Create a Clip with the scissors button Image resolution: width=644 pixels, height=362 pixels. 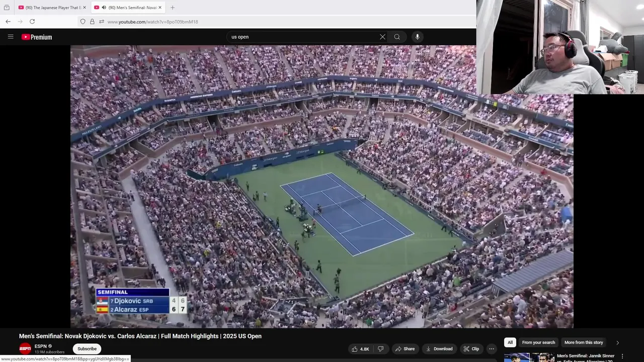tap(471, 349)
